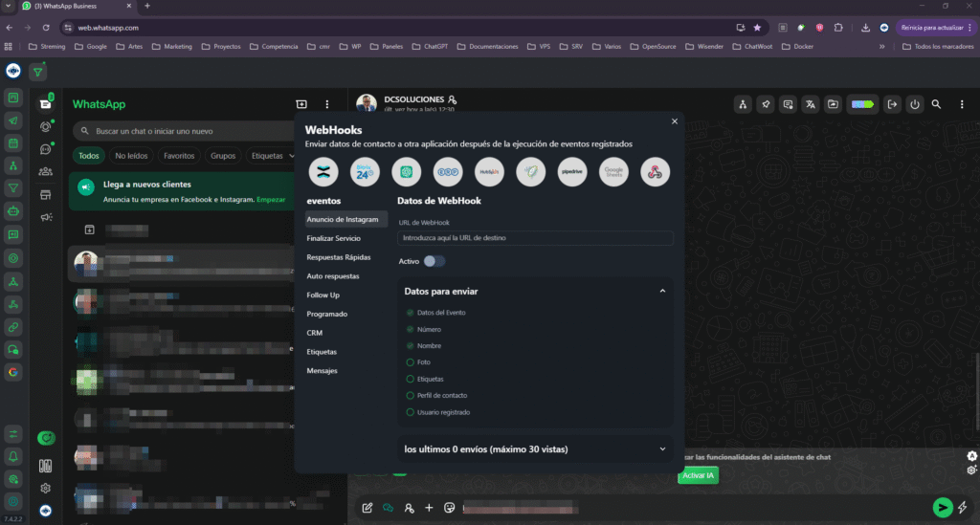Screen dimensions: 980x525
Task: Click the red webhook logo icon
Action: [655, 172]
